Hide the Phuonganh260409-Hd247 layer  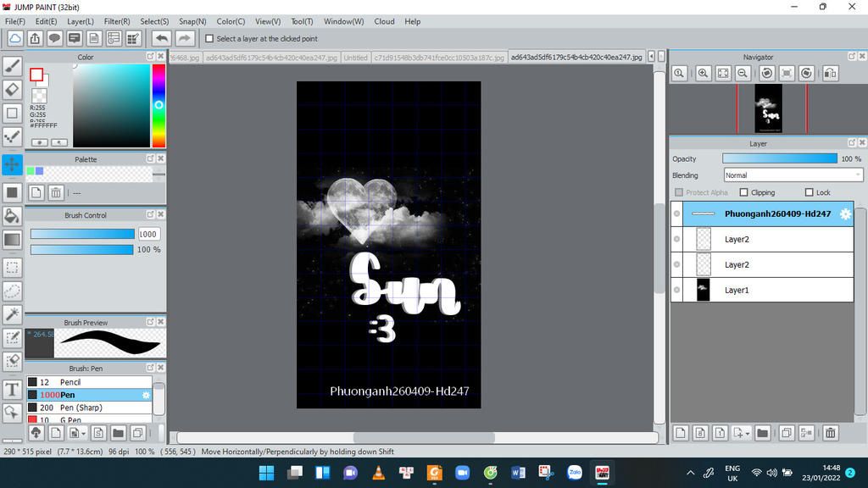pyautogui.click(x=676, y=213)
